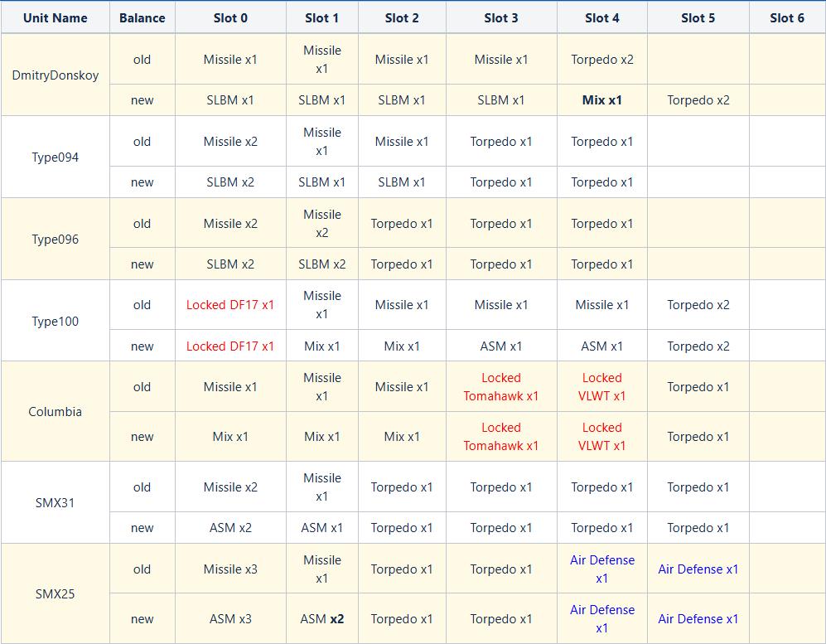
Task: Click SLBM x1 in DmitryDonskoy new Slot 3
Action: [501, 100]
